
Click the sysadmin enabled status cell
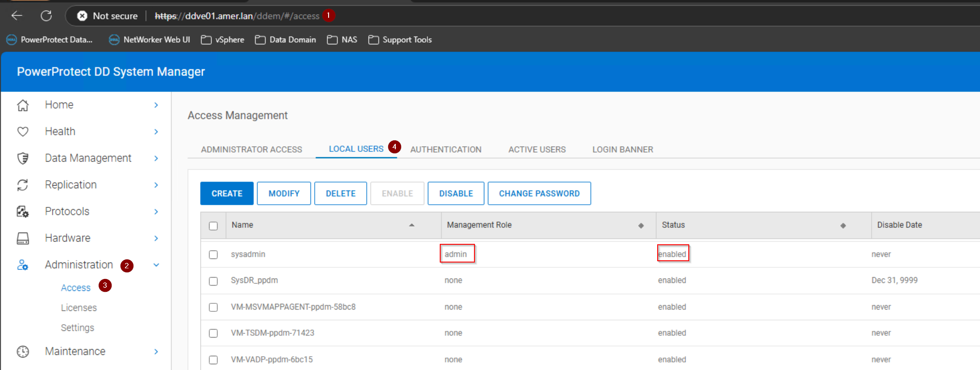pyautogui.click(x=672, y=254)
